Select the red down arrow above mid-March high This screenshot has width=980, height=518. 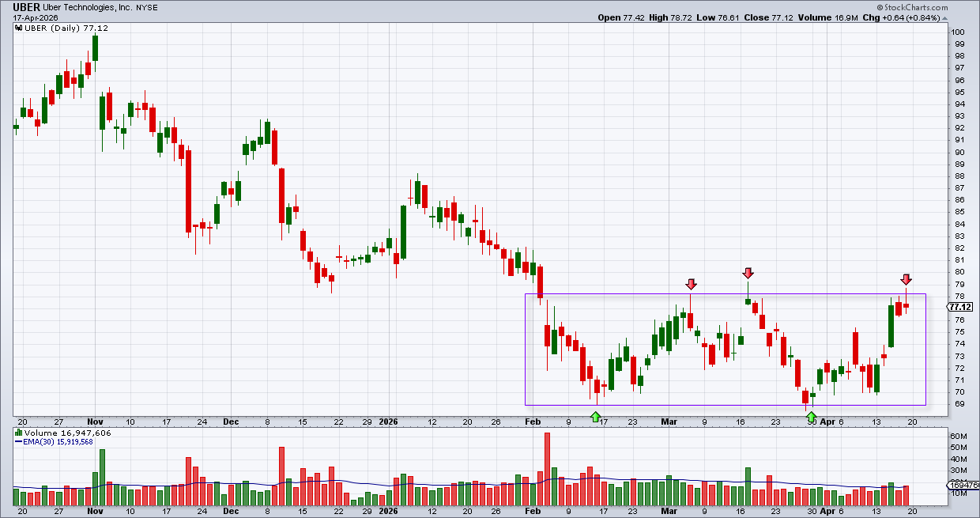pyautogui.click(x=748, y=274)
